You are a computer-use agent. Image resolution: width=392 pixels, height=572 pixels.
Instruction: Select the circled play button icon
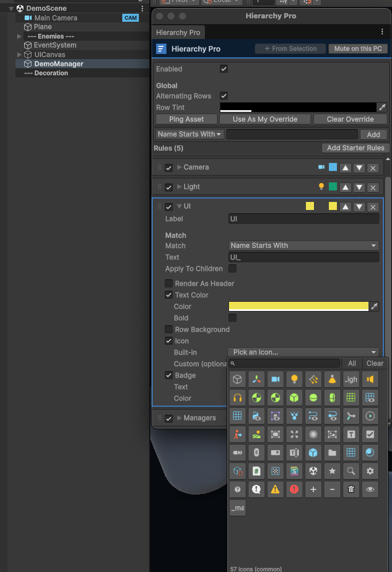370,416
